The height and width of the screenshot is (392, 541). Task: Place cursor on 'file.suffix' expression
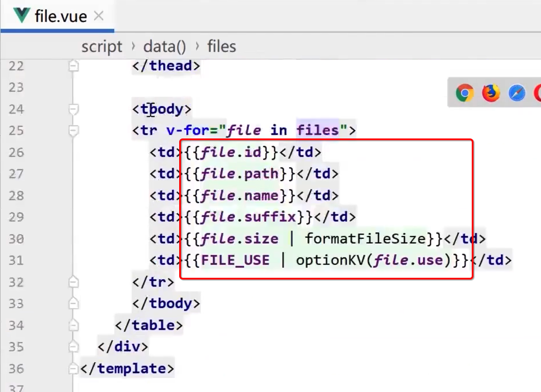[x=249, y=217]
